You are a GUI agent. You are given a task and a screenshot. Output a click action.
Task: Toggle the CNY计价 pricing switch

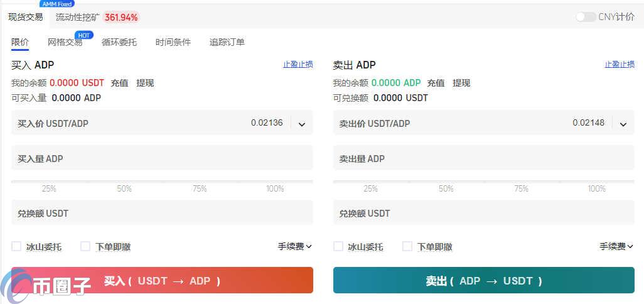(586, 17)
